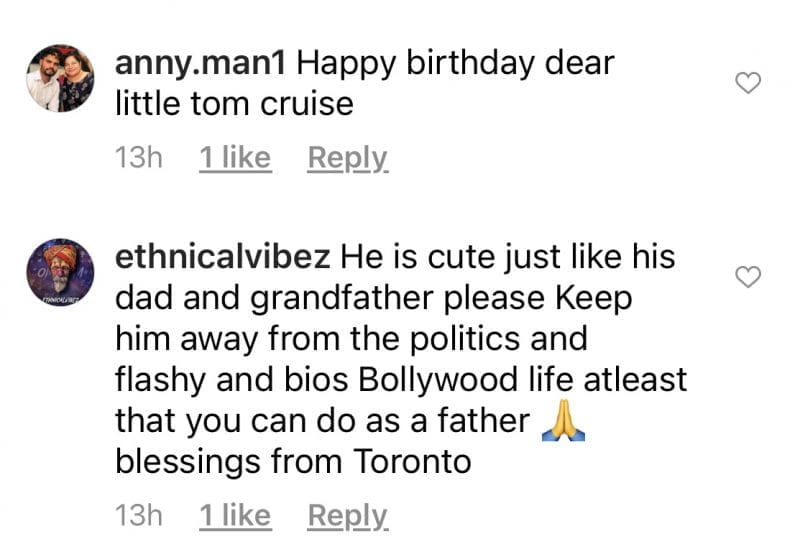This screenshot has width=800, height=547.
Task: Click the 13h timestamp under anny.man1's comment
Action: pyautogui.click(x=139, y=158)
